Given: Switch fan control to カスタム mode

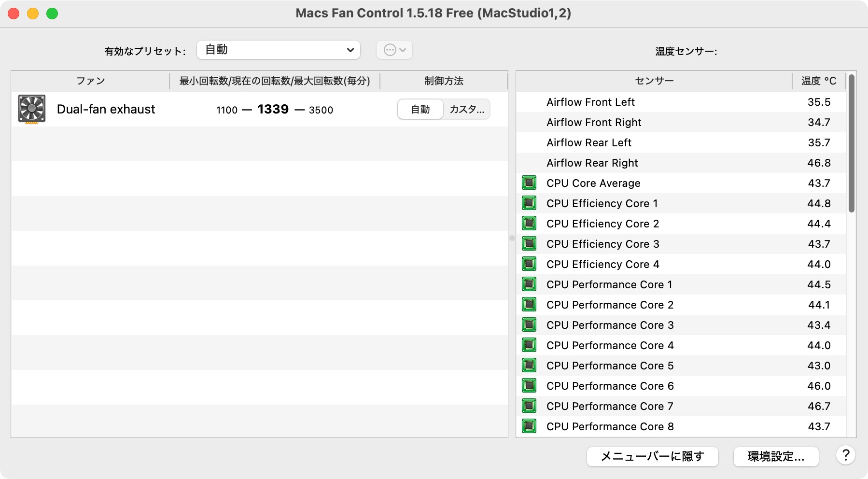Looking at the screenshot, I should pos(466,109).
